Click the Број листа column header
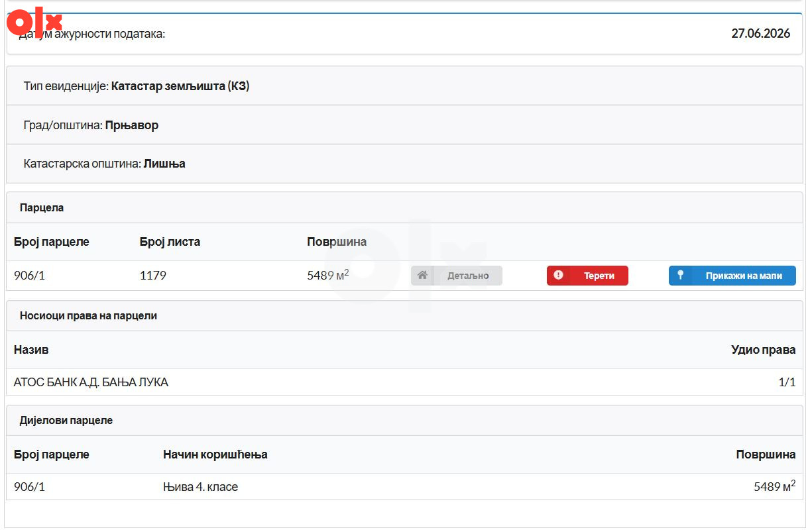Viewport: 812px width, 532px height. click(170, 242)
